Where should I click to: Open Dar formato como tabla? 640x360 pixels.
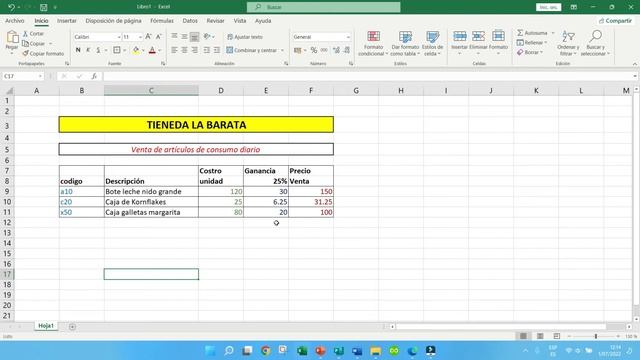(x=405, y=43)
